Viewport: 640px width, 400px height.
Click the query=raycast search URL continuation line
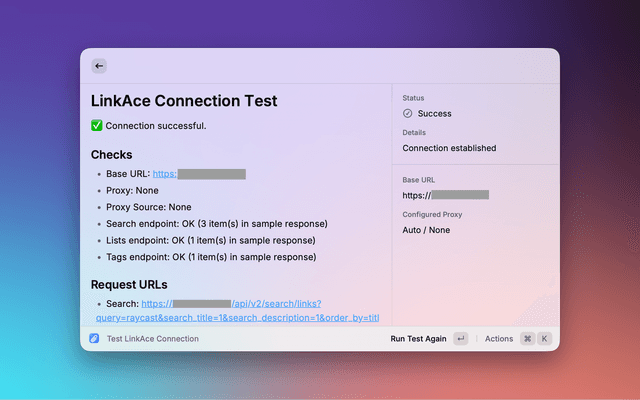click(x=238, y=318)
